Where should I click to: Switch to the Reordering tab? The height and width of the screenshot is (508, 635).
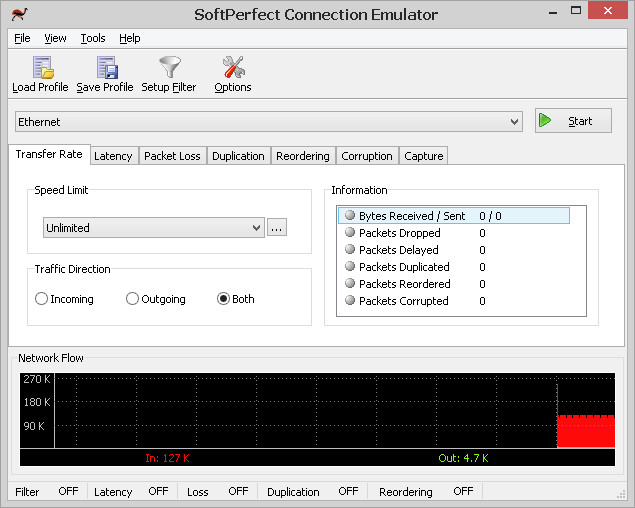pyautogui.click(x=303, y=156)
